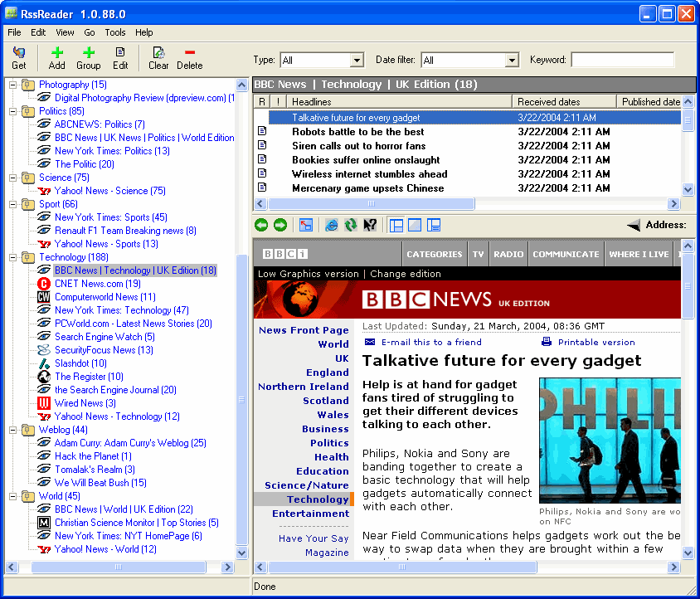Click the Clear icon
The width and height of the screenshot is (700, 599).
click(158, 58)
